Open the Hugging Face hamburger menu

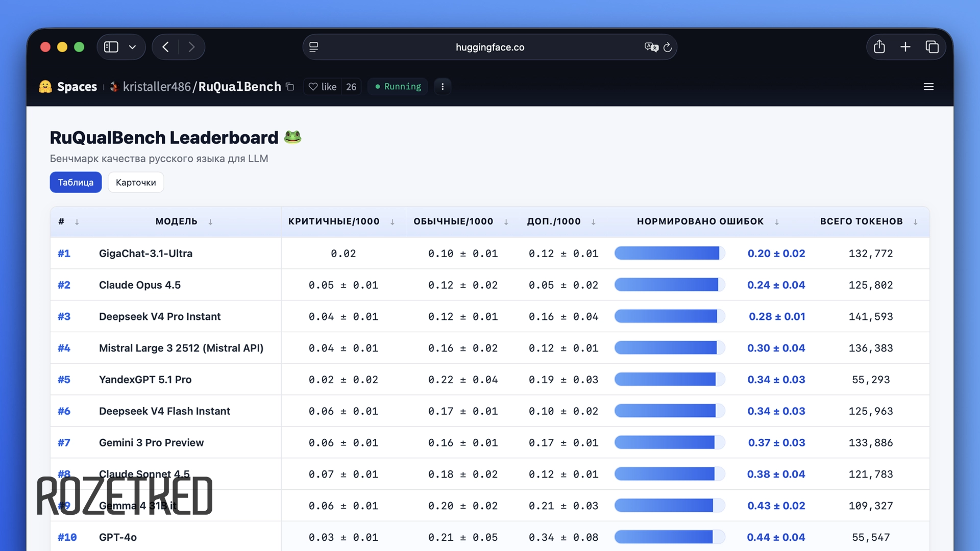[928, 87]
